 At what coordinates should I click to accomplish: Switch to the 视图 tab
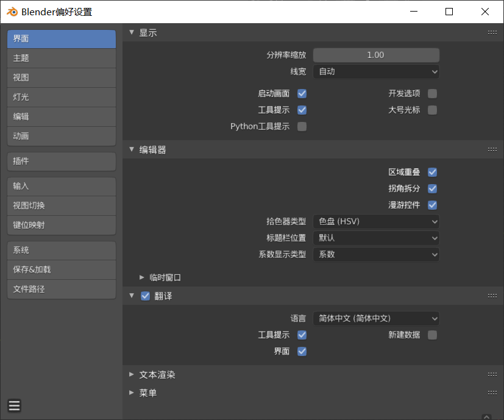tap(62, 78)
